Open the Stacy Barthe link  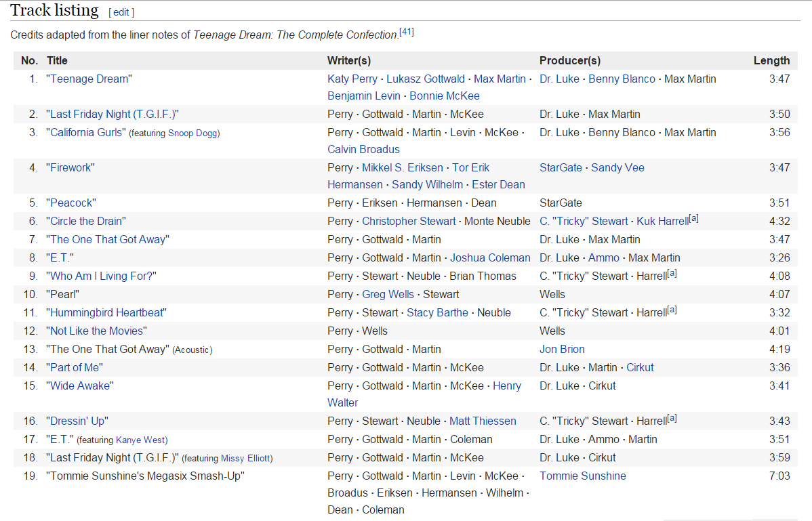[x=437, y=312]
